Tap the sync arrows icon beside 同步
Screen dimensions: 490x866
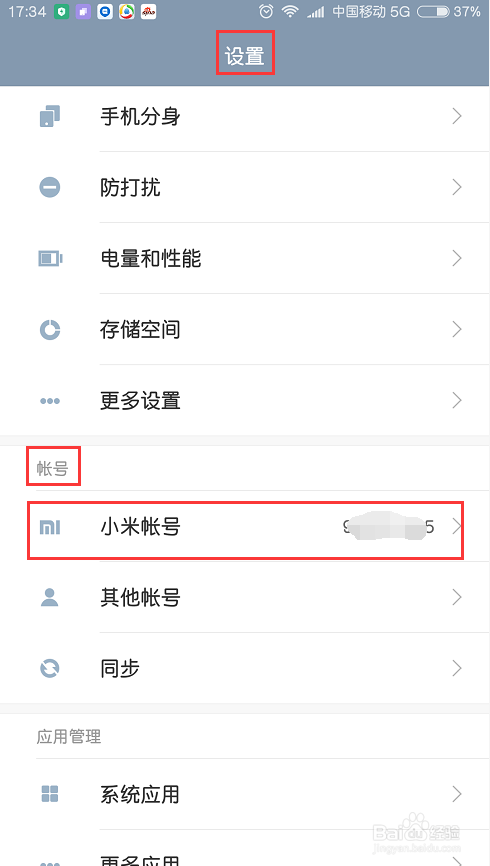pos(50,669)
